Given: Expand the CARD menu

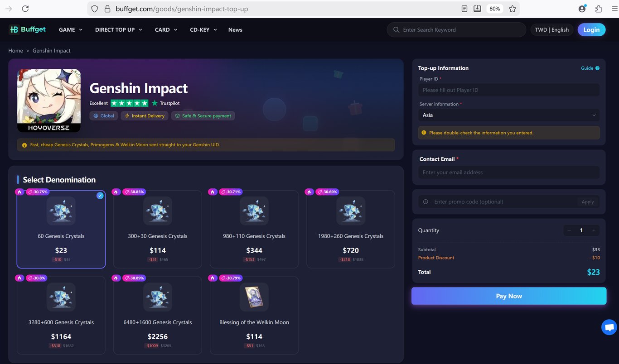Looking at the screenshot, I should [166, 30].
